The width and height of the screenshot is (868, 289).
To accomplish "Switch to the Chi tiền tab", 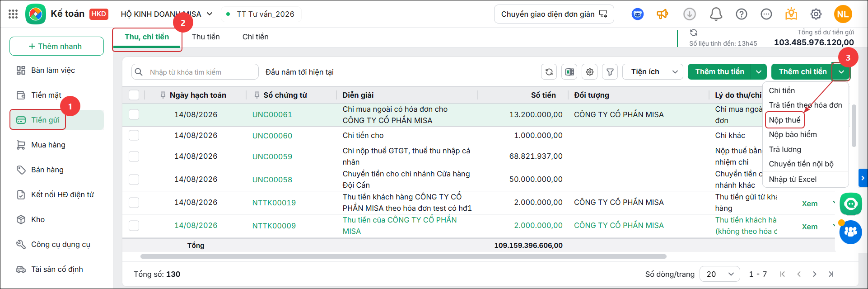I will click(x=255, y=37).
